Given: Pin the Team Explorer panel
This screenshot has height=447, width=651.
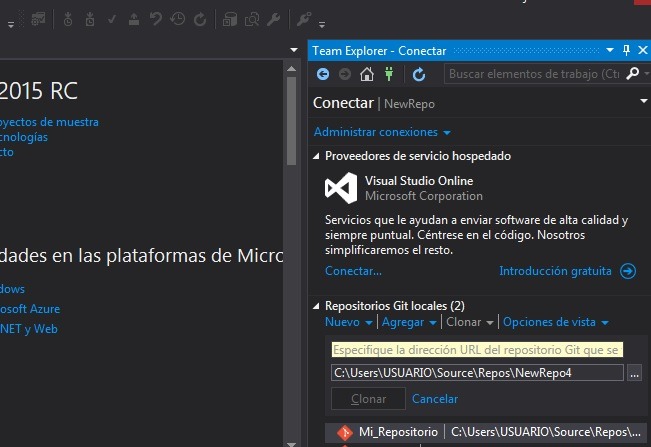Looking at the screenshot, I should click(627, 50).
